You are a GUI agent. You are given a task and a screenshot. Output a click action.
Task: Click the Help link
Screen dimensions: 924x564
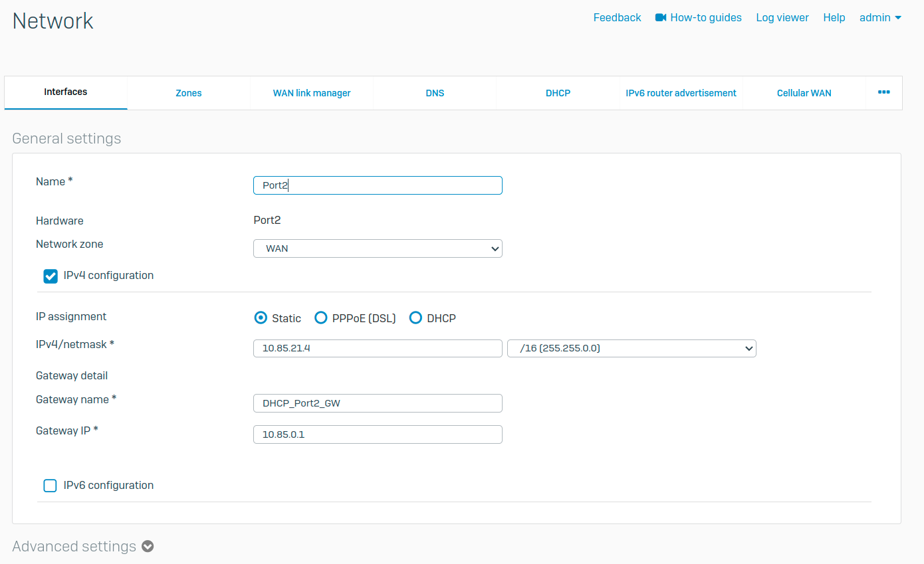tap(834, 18)
